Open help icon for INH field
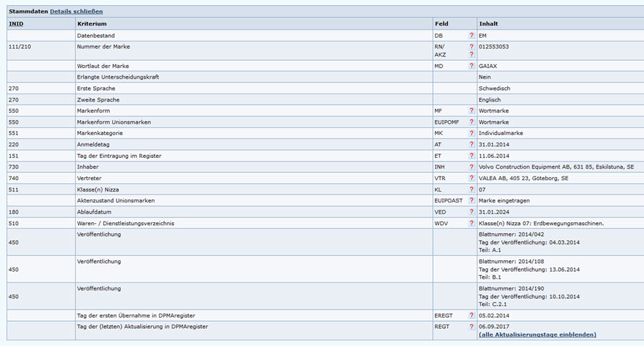The image size is (644, 346). (x=472, y=167)
